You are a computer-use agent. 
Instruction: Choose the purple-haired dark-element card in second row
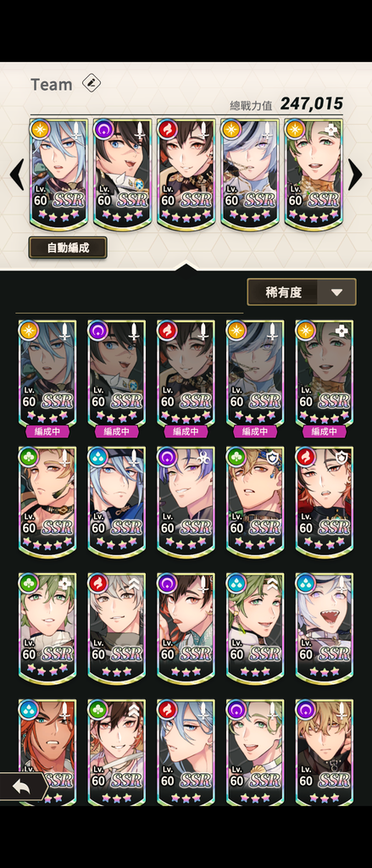tap(186, 502)
